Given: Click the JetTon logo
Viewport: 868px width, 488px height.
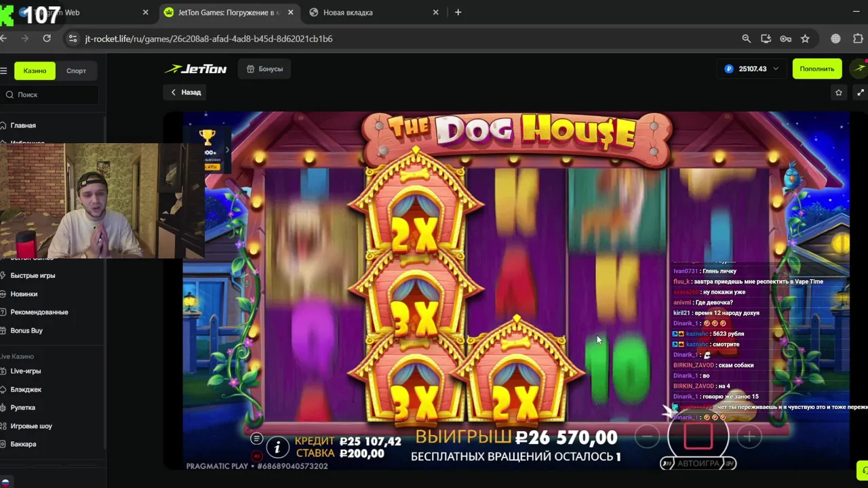Looking at the screenshot, I should click(x=195, y=68).
